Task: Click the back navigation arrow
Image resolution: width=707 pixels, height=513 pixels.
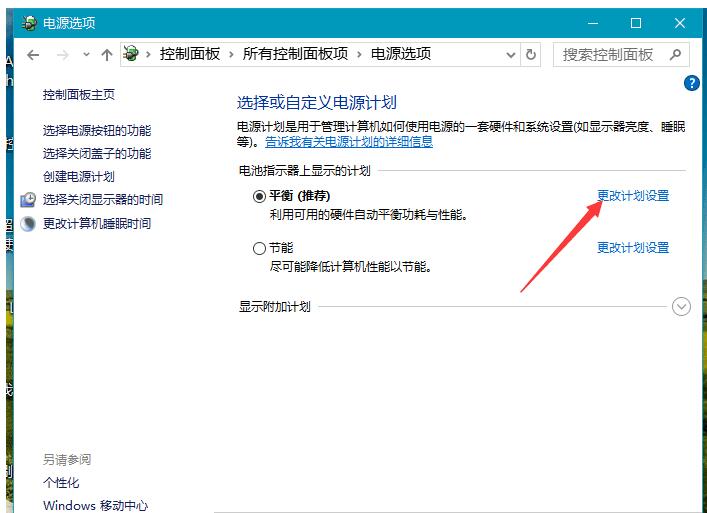Action: coord(33,55)
